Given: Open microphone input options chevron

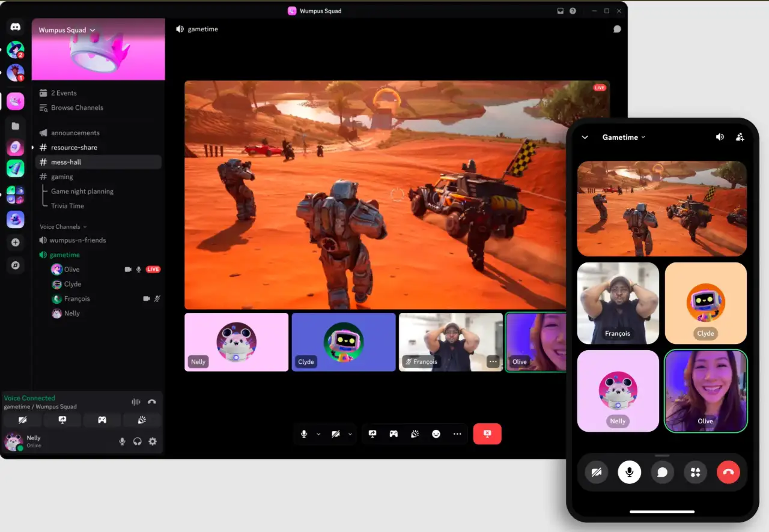Looking at the screenshot, I should [318, 434].
